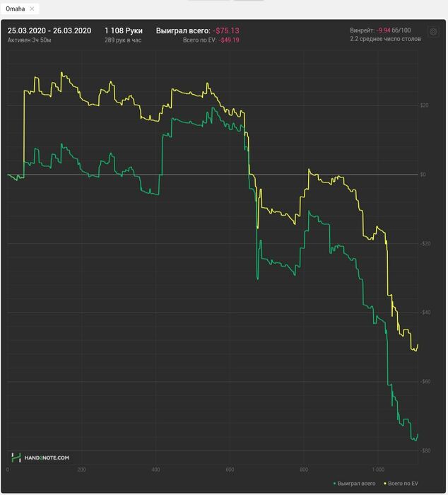
Task: Click the date range 25.03.2020 - 26.03.2020
Action: pyautogui.click(x=49, y=30)
